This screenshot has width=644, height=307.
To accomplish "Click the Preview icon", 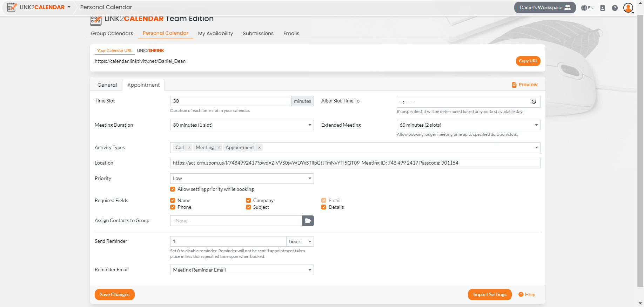I will click(514, 85).
